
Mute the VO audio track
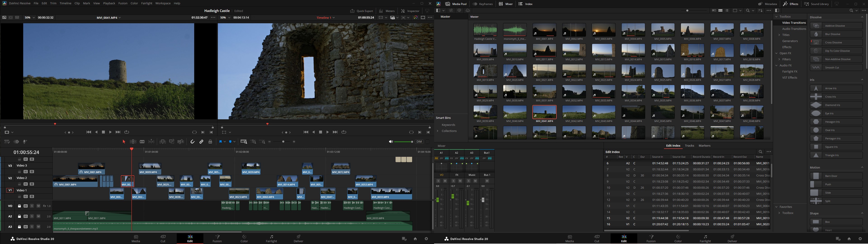pos(38,206)
